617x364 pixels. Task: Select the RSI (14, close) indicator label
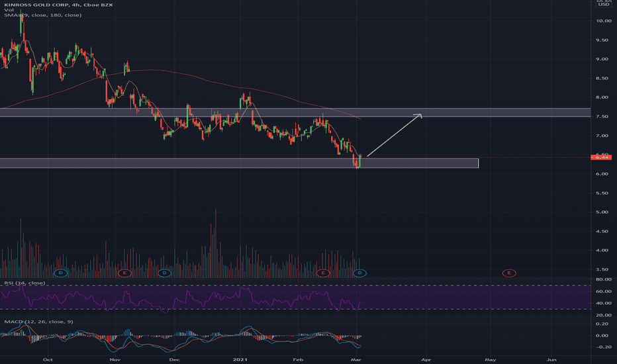click(x=24, y=283)
